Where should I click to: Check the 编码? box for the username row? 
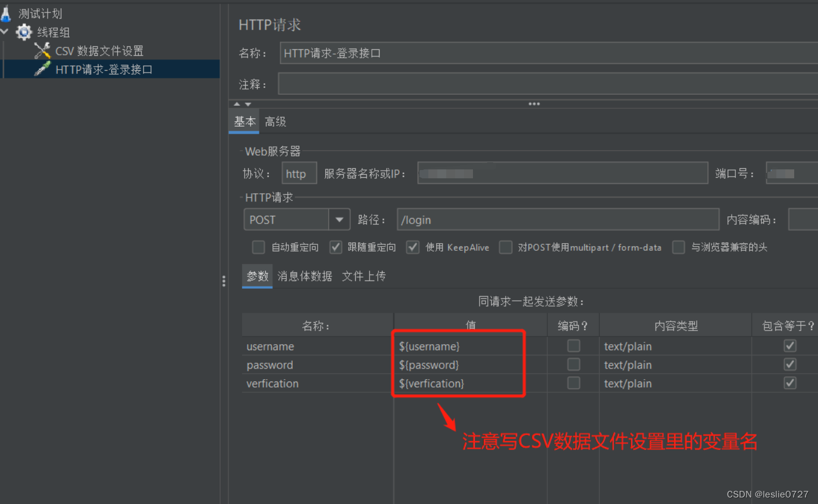(x=573, y=345)
